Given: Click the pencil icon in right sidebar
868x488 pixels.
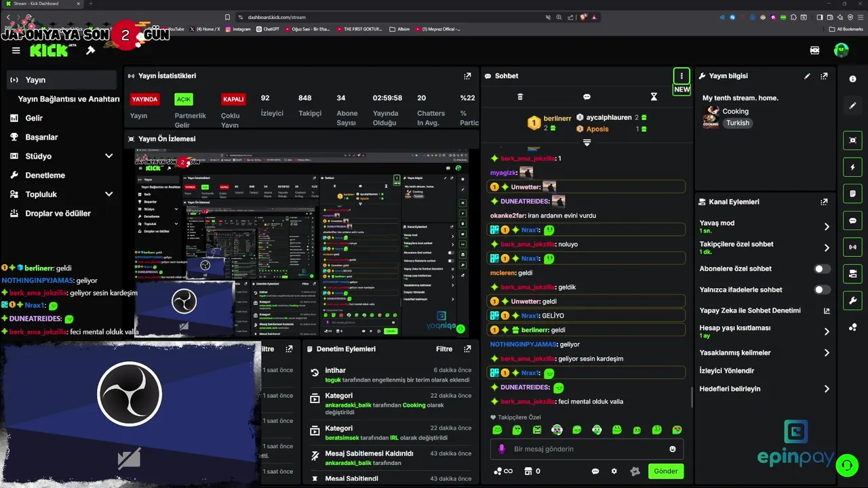Looking at the screenshot, I should pyautogui.click(x=853, y=106).
